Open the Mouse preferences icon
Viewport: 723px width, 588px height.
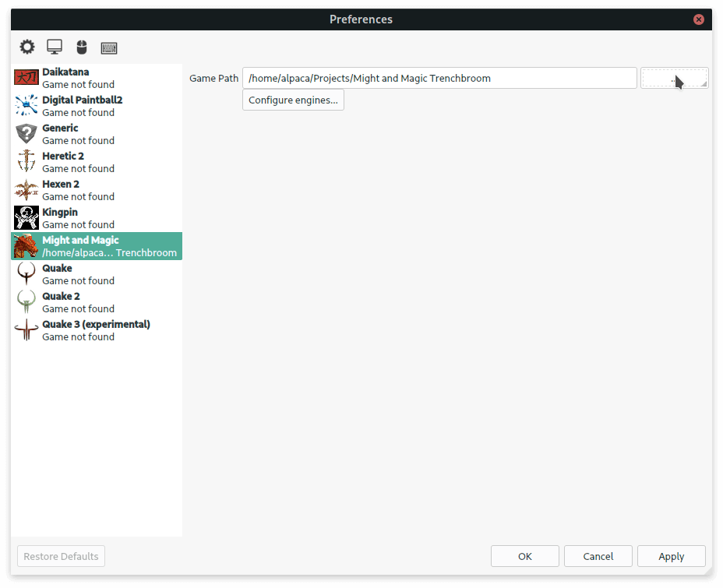(82, 48)
